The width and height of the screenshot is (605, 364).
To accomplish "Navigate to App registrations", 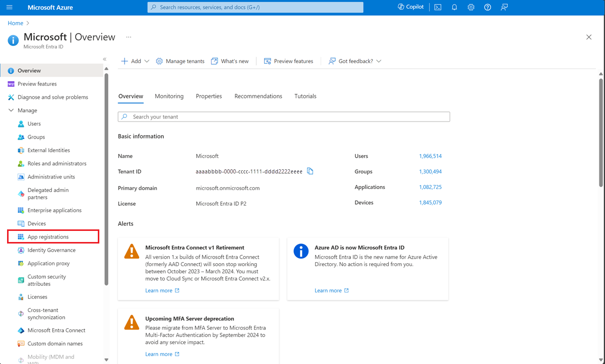I will click(47, 236).
